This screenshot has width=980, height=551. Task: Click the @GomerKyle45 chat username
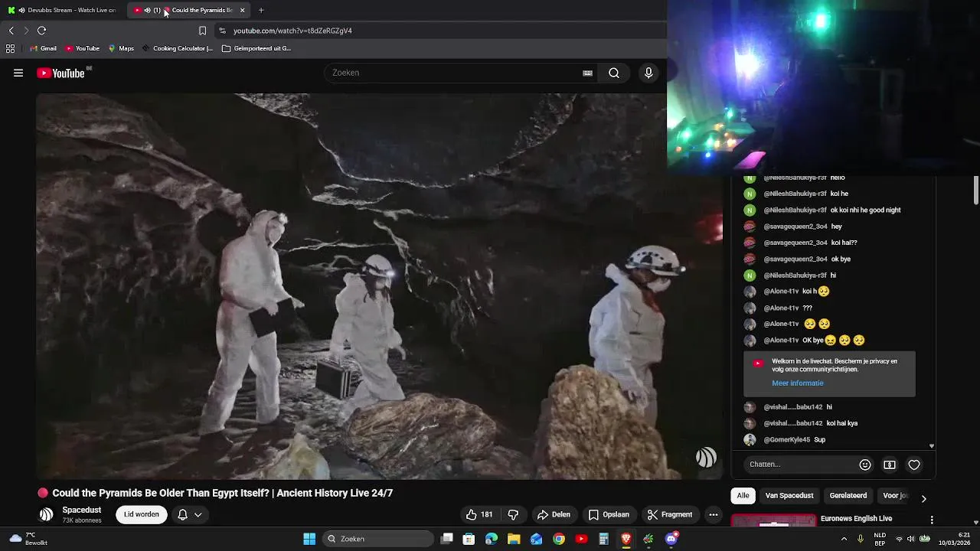[x=787, y=439]
